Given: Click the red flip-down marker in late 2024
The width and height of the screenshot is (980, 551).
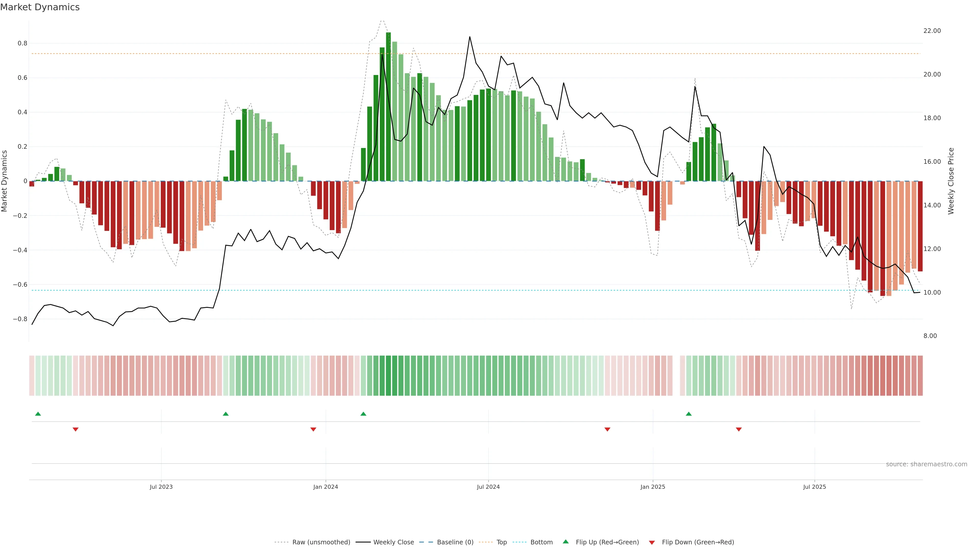Looking at the screenshot, I should [x=607, y=429].
